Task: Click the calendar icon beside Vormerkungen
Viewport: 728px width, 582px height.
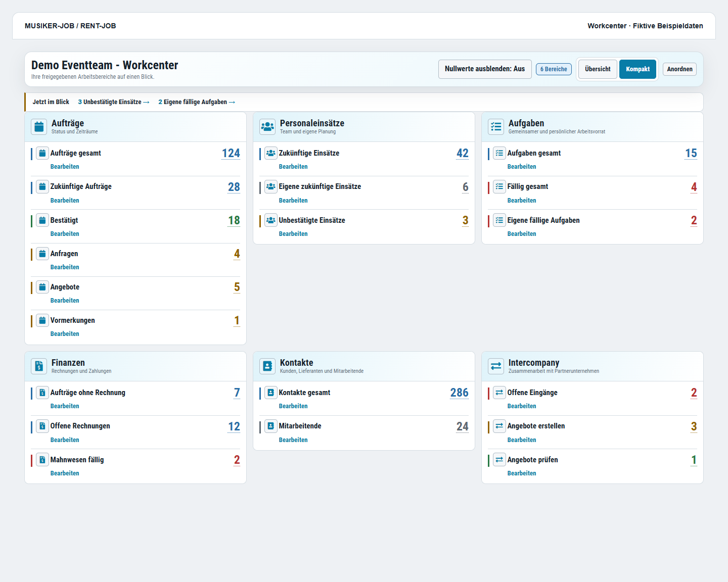Action: pyautogui.click(x=42, y=320)
